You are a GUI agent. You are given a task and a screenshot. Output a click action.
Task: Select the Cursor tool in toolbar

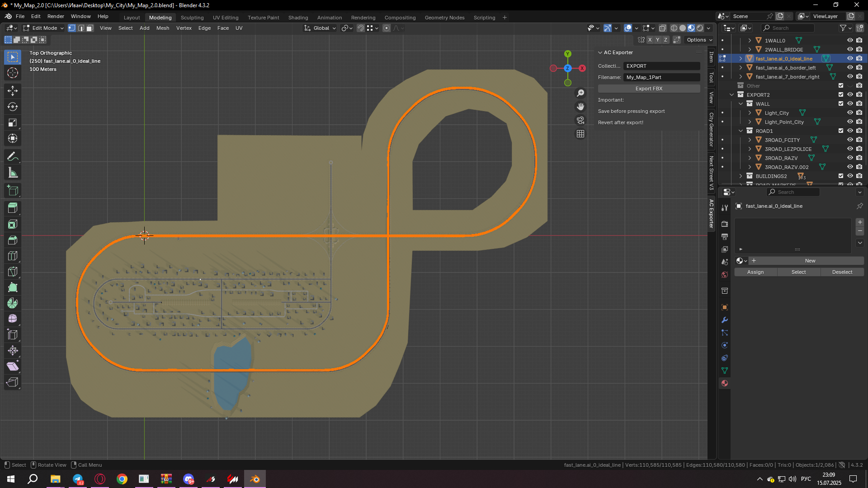(x=13, y=73)
